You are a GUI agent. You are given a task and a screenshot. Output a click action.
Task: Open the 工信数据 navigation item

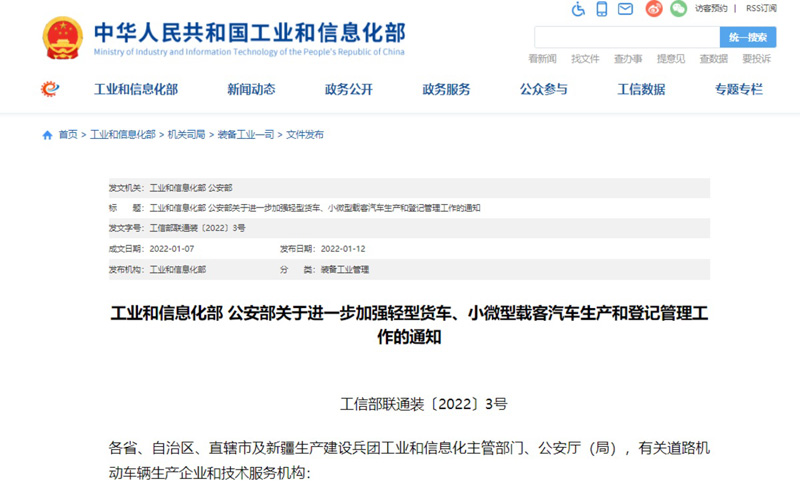pos(641,89)
